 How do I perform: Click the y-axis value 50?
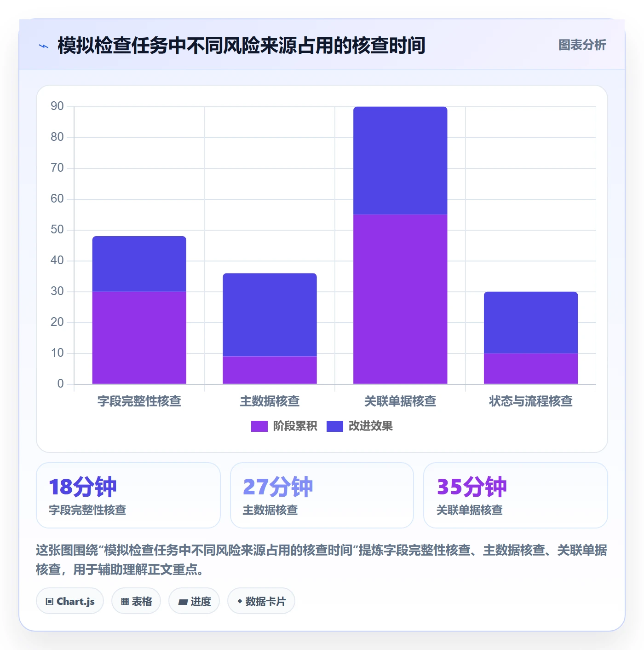[57, 230]
